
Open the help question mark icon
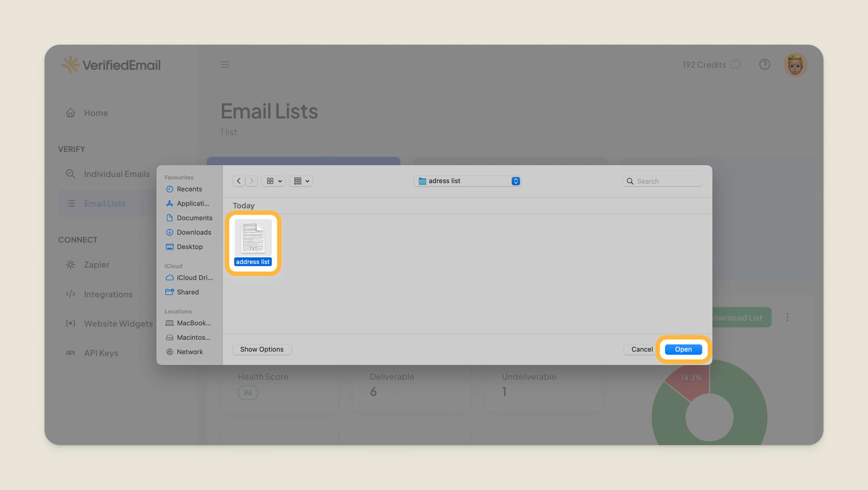tap(765, 64)
